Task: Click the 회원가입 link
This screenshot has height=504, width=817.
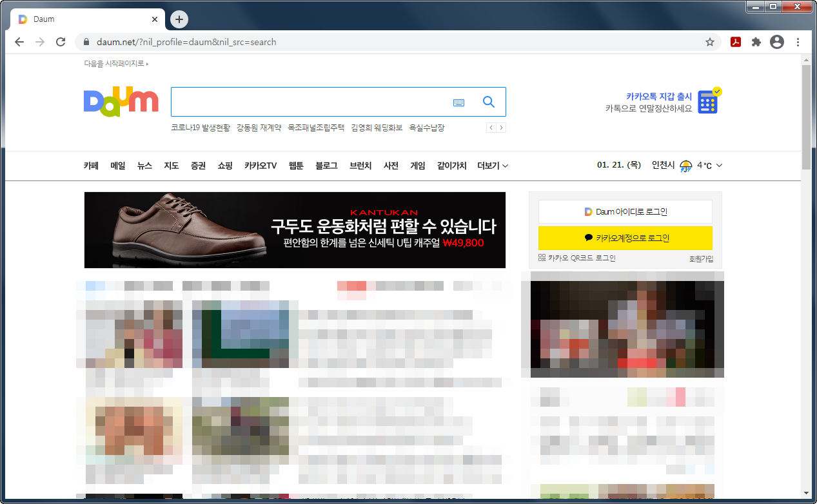Action: pos(701,258)
